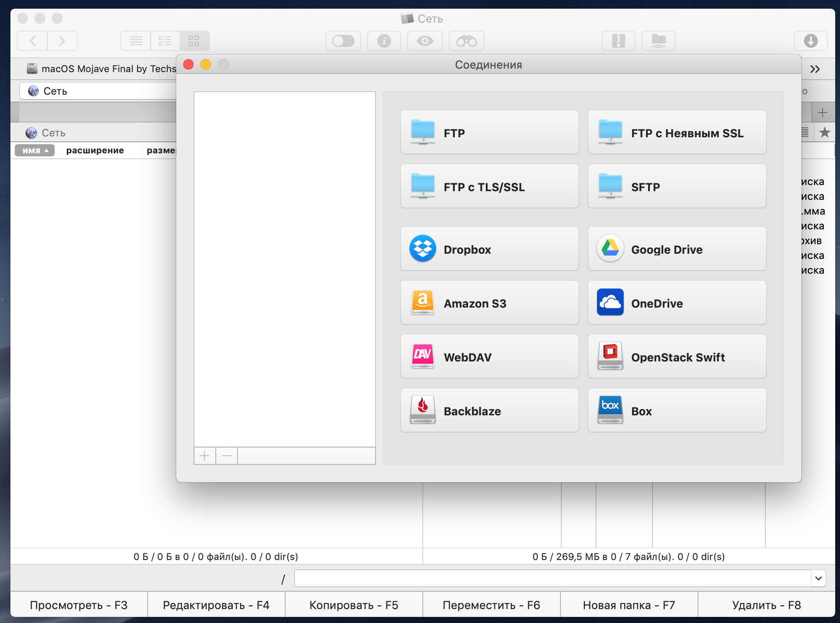Select FTP с TLS/SSL connection

489,186
